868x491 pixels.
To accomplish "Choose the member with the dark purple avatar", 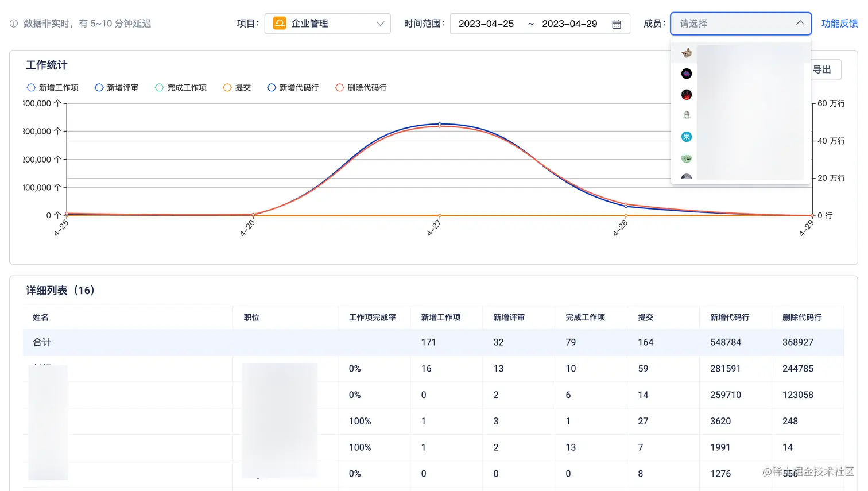I will point(687,74).
